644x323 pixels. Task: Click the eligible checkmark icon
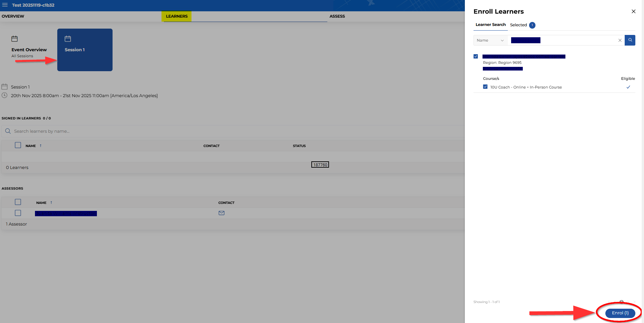pos(628,87)
